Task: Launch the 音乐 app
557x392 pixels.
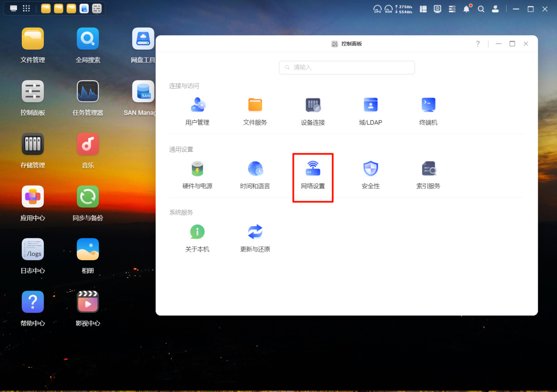Action: pyautogui.click(x=88, y=151)
